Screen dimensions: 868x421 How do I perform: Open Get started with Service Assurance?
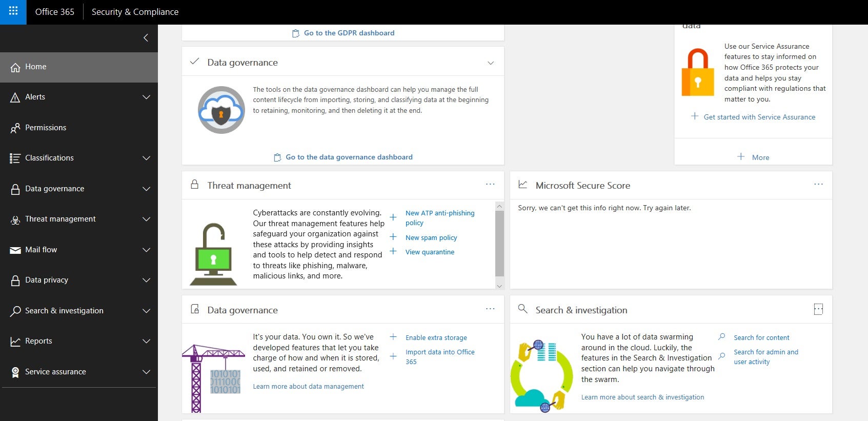point(759,117)
